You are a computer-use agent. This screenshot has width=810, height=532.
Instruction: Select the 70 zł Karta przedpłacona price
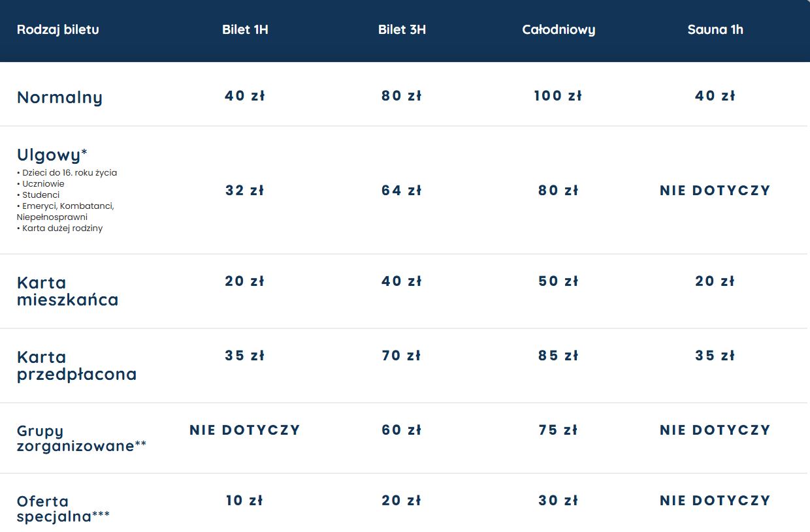pos(402,356)
